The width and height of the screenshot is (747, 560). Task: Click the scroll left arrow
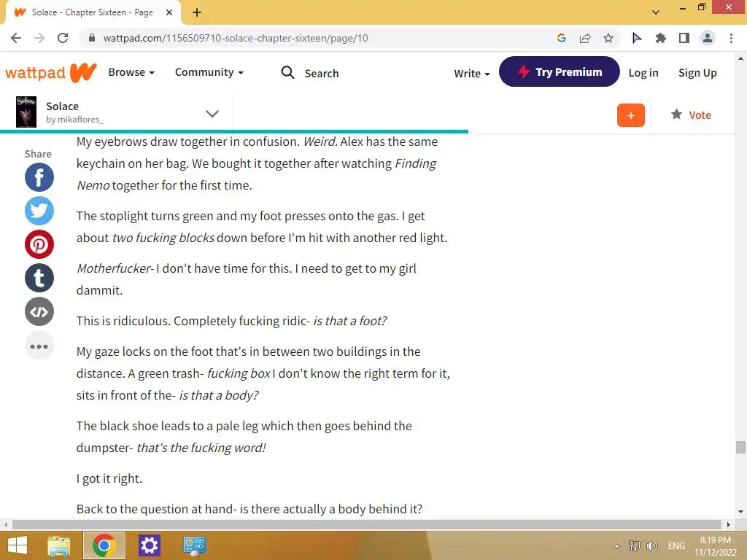click(6, 524)
